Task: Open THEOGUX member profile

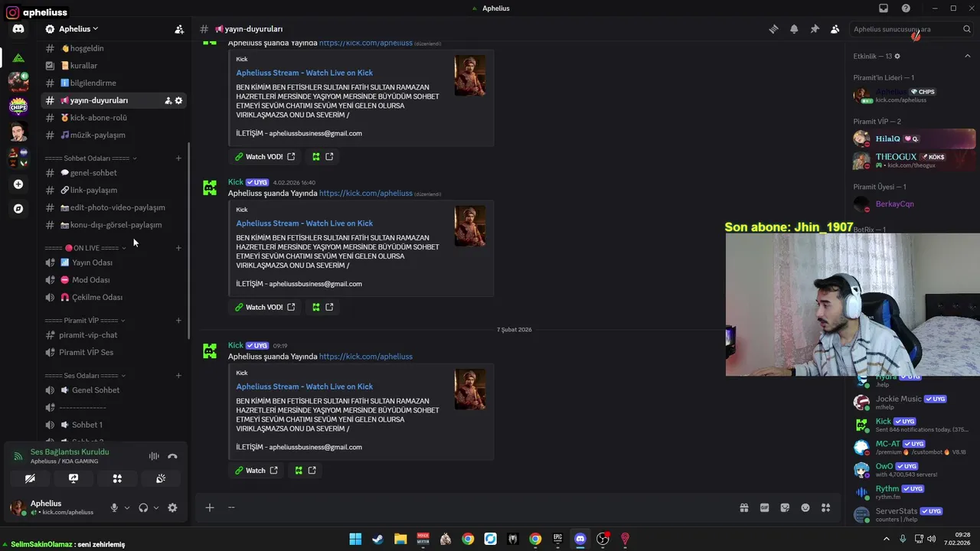Action: (914, 160)
